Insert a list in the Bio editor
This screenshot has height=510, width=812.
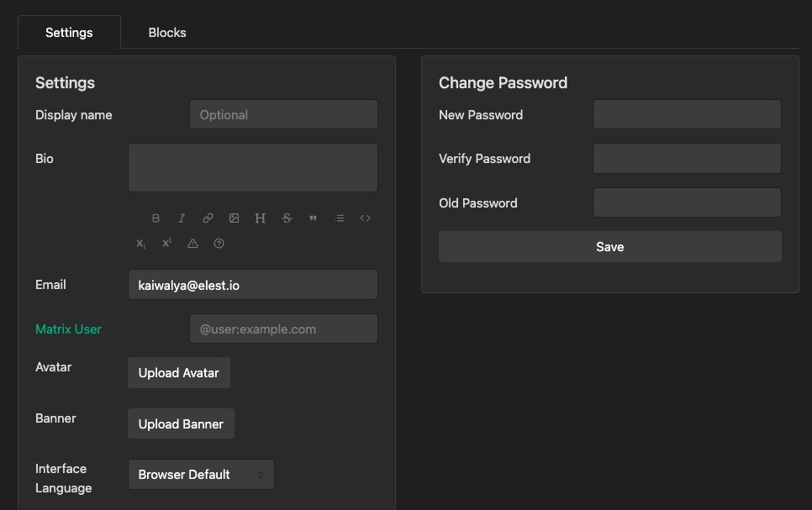pyautogui.click(x=340, y=218)
